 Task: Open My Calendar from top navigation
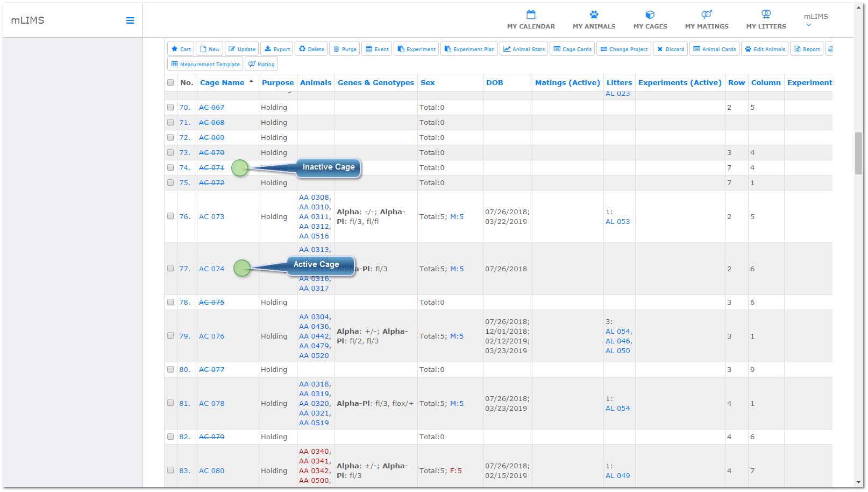coord(531,20)
